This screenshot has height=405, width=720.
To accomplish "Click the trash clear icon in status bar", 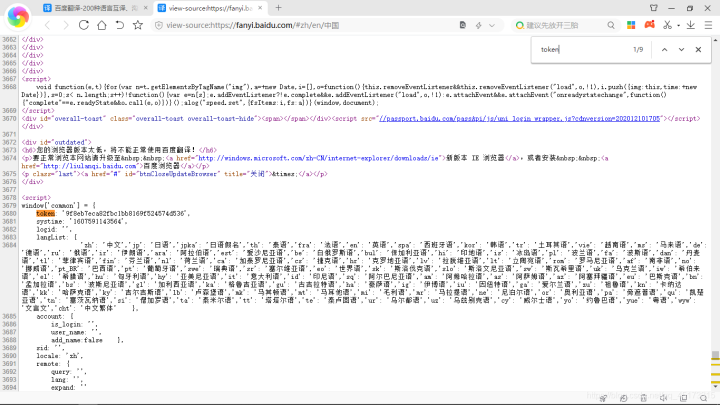I will [644, 398].
